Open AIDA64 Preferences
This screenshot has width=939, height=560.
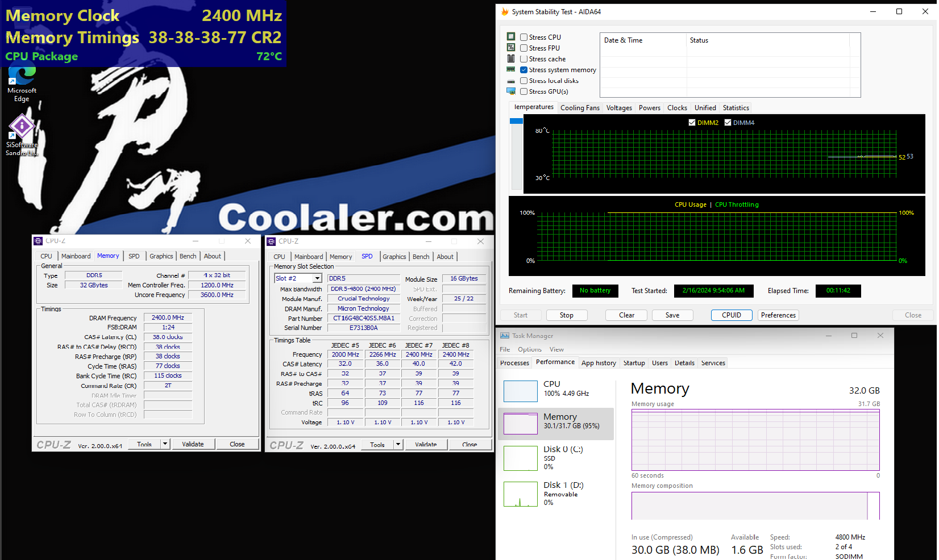[x=778, y=315]
